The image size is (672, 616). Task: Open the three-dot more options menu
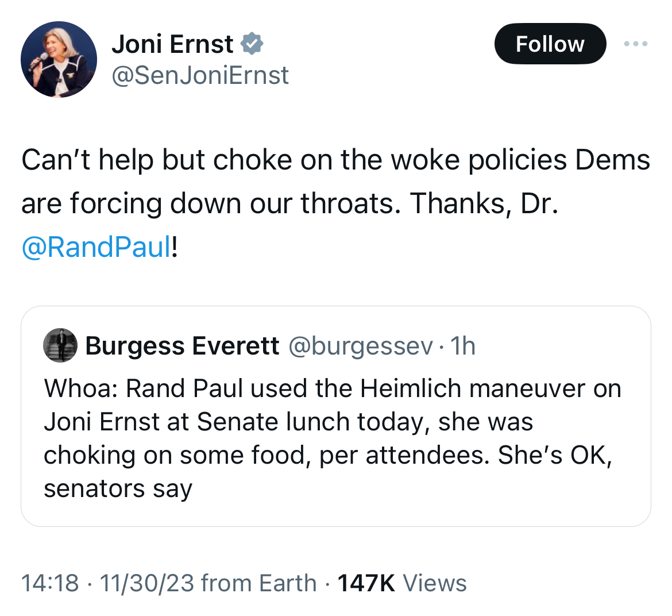coord(636,44)
